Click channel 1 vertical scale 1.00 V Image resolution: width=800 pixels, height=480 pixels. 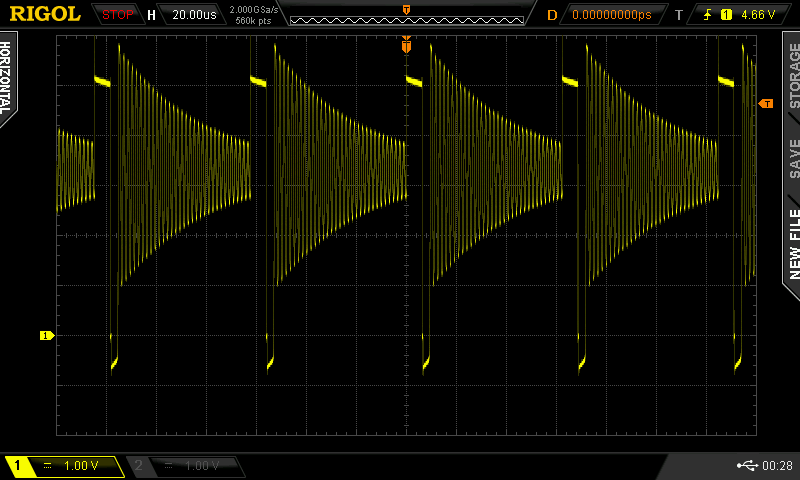81,465
